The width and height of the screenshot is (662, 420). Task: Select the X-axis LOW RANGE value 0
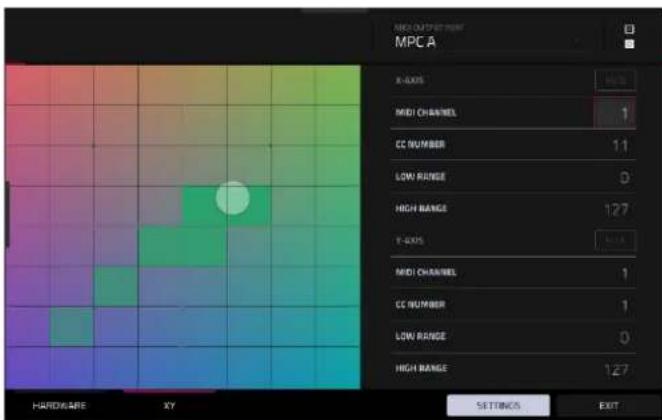coord(624,177)
